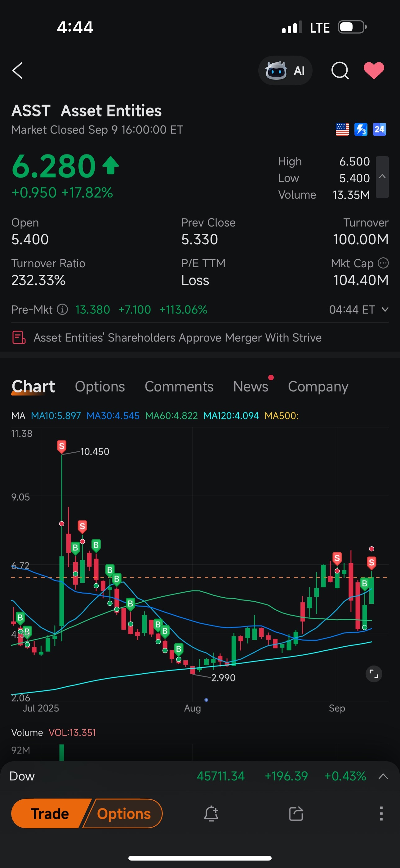Tap the back arrow
This screenshot has width=400, height=868.
17,70
